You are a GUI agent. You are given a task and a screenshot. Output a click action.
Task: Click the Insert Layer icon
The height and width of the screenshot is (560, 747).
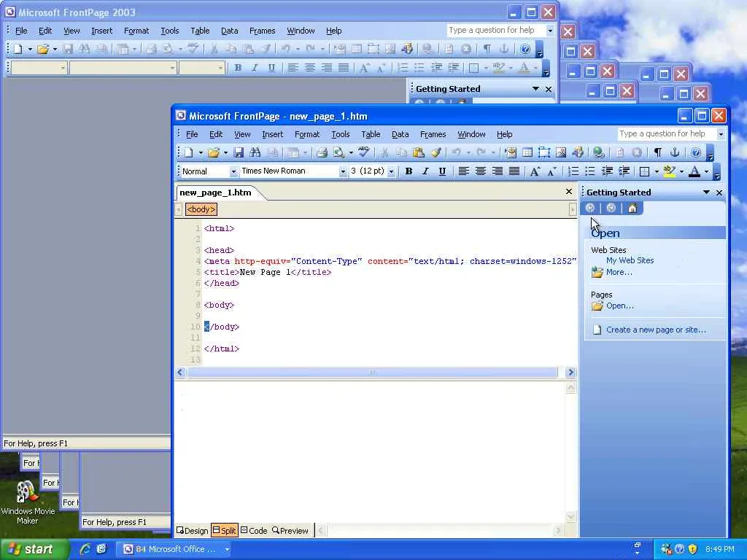tap(544, 152)
